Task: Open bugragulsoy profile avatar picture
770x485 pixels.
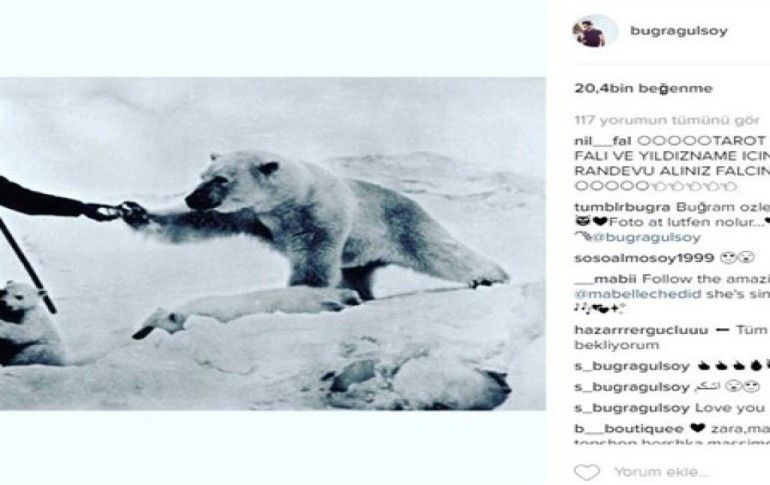Action: 592,30
